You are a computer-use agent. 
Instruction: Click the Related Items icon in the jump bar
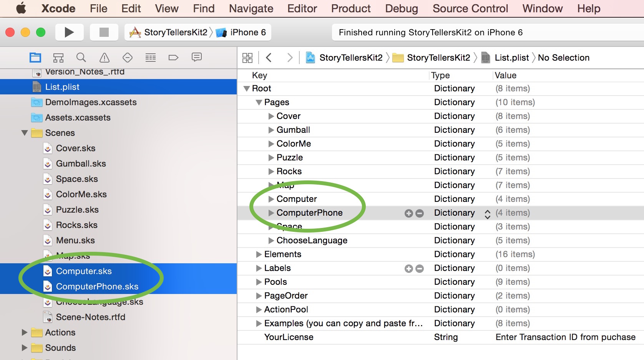coord(247,57)
